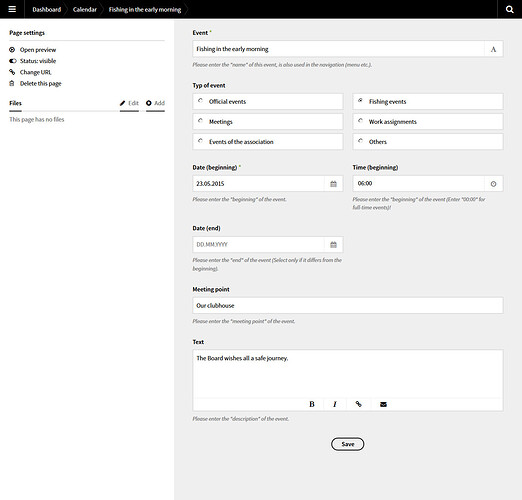Viewport: 522px width, 500px height.
Task: Click the clock icon for beginning time
Action: pyautogui.click(x=493, y=184)
